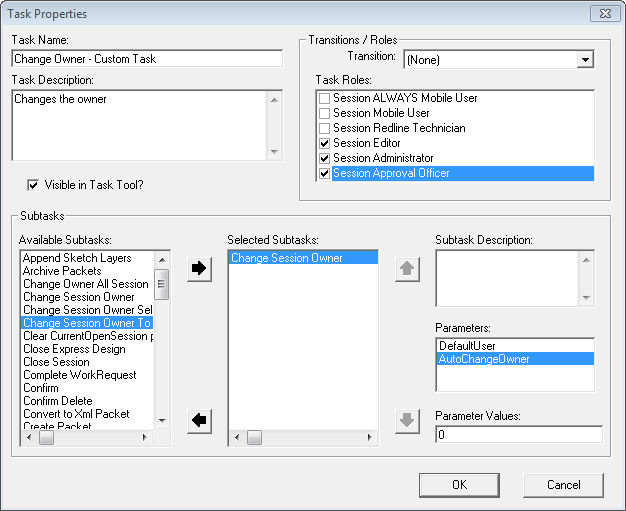
Task: Click the right arrow to add subtask
Action: pos(200,270)
